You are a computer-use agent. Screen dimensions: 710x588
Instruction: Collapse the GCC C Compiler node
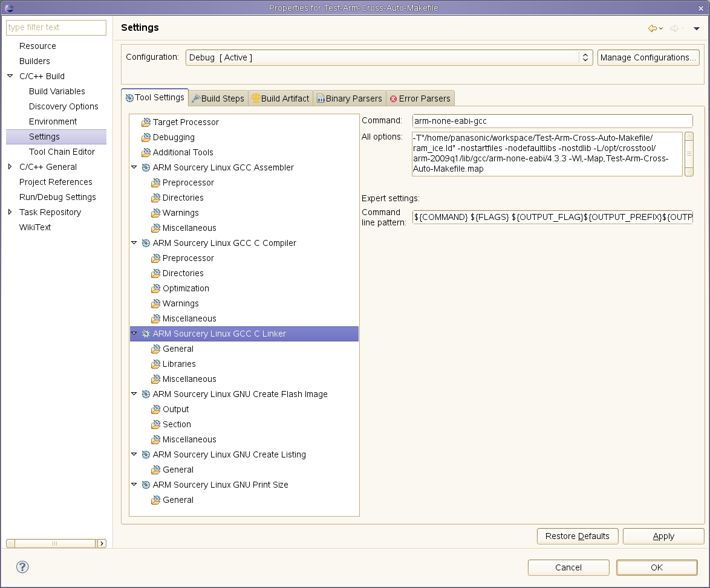pos(134,243)
